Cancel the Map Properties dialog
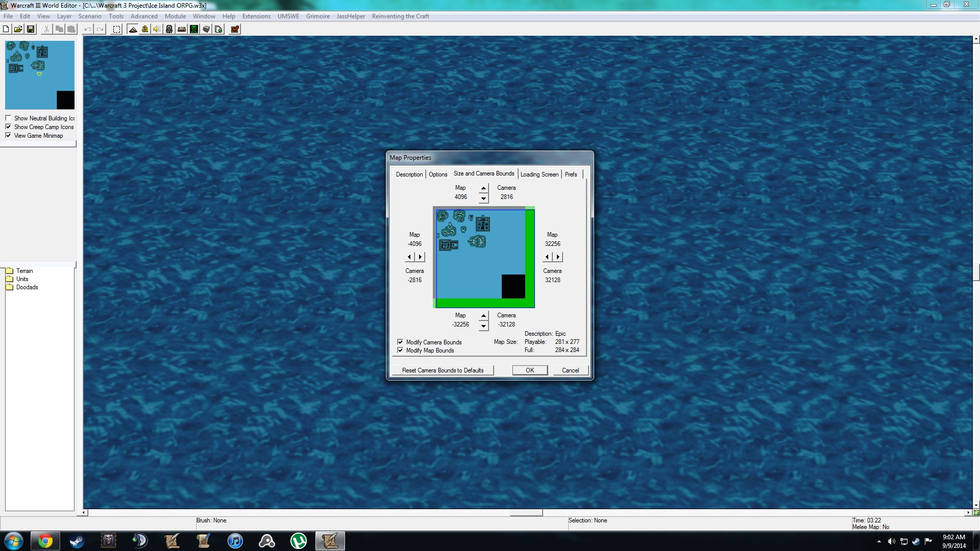980x551 pixels. [x=570, y=370]
